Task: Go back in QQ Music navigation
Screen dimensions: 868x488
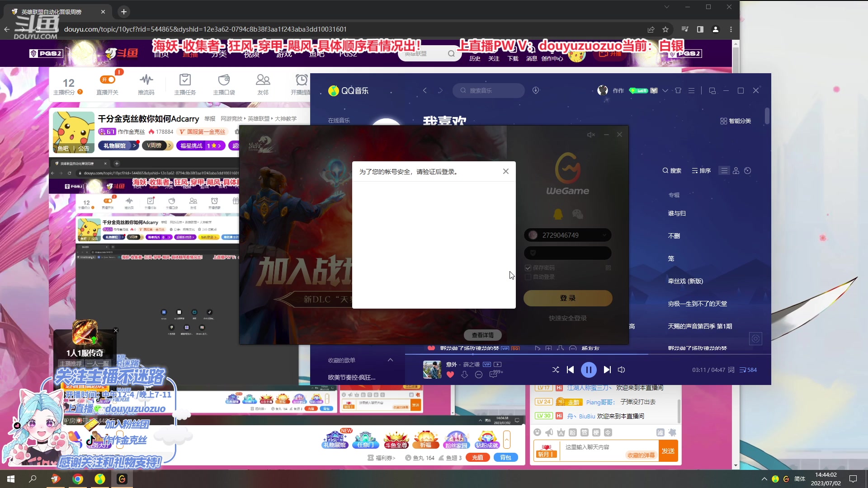Action: (x=425, y=90)
